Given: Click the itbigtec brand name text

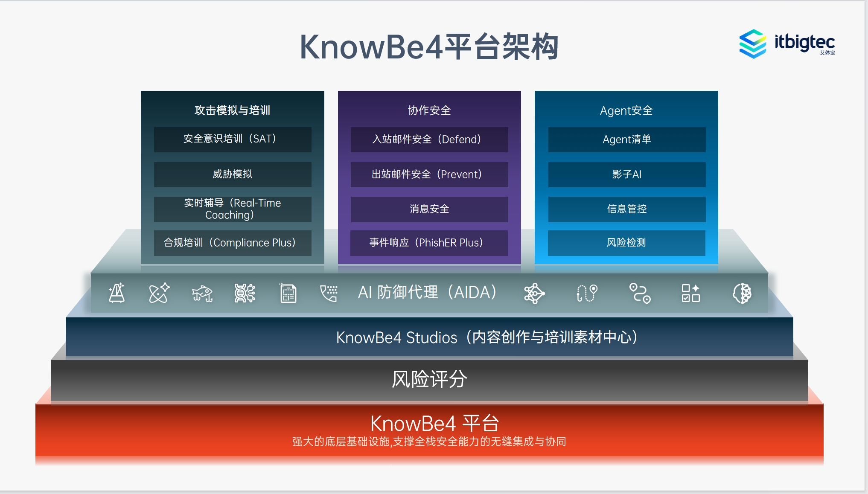Looking at the screenshot, I should (804, 43).
